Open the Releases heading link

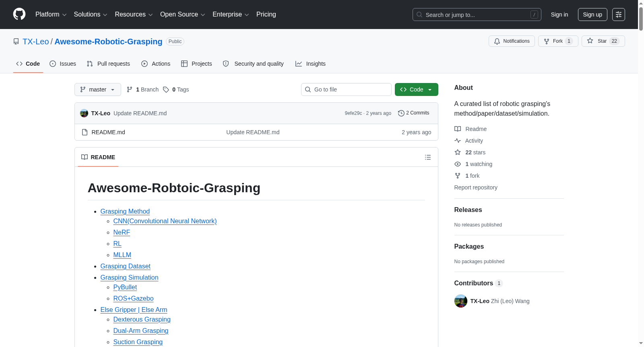coord(468,210)
